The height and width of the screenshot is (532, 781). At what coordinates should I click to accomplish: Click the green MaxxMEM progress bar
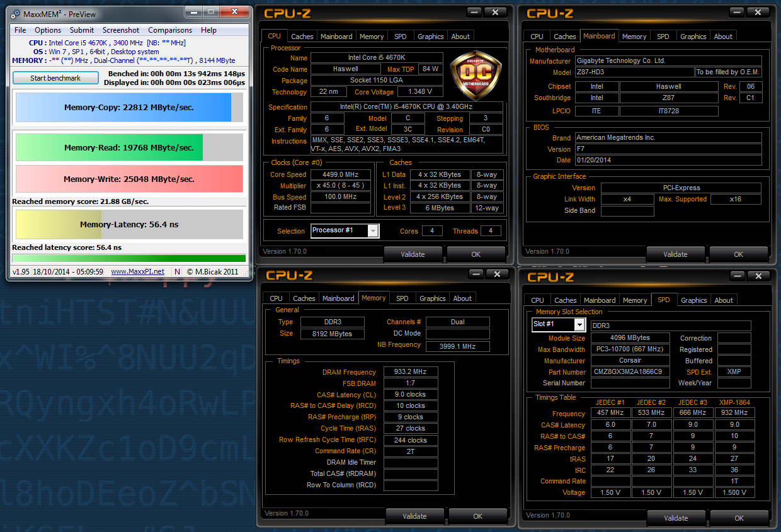click(129, 258)
